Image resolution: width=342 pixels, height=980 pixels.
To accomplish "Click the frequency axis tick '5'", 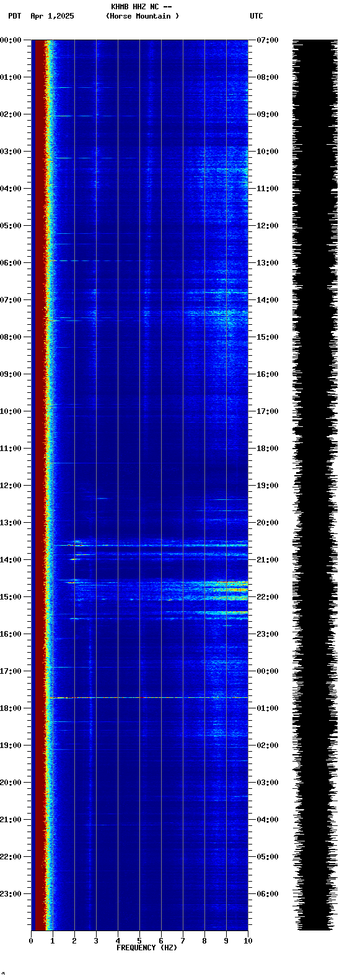I will pos(139,941).
